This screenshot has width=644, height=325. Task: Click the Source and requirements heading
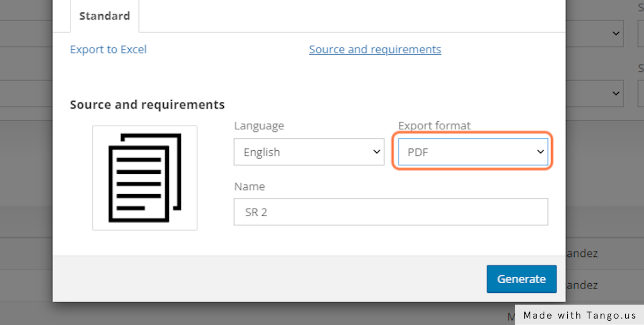click(147, 105)
